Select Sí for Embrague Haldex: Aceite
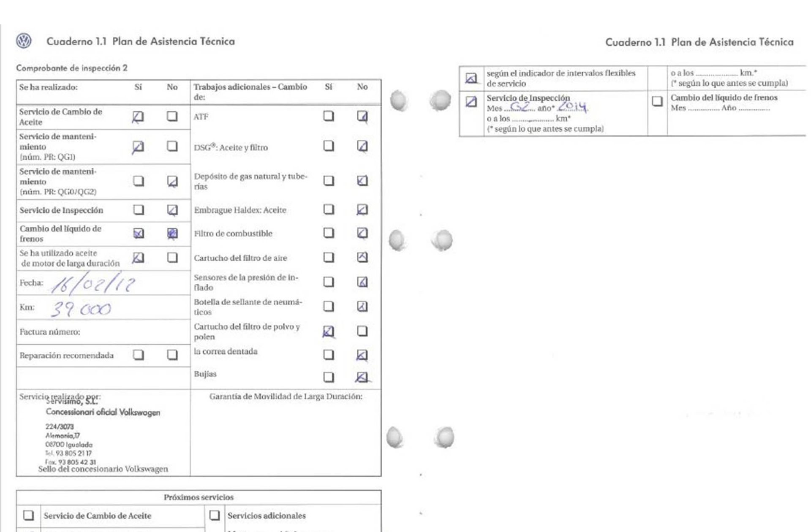Screen dimensions: 811x532 [x=329, y=210]
